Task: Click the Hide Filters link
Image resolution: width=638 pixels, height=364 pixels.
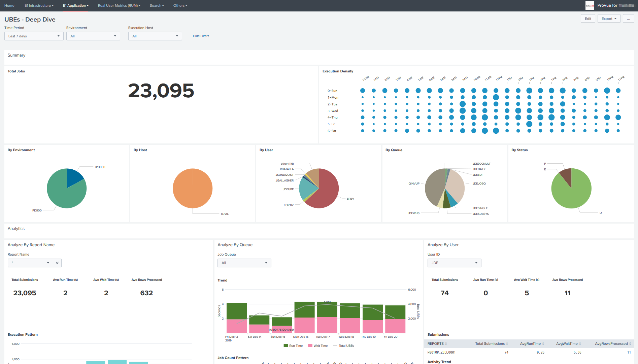Action: click(201, 36)
